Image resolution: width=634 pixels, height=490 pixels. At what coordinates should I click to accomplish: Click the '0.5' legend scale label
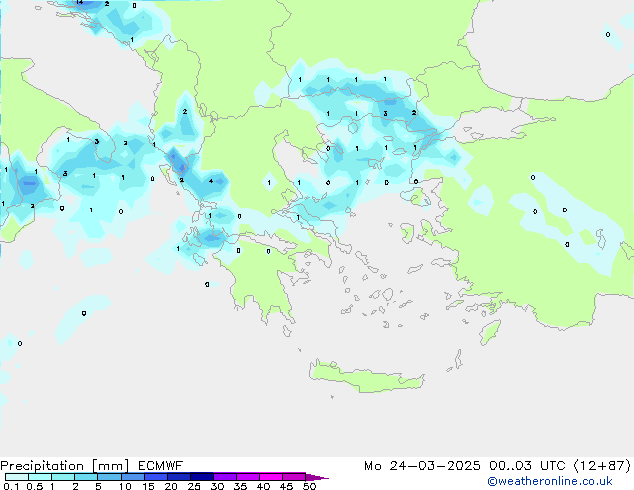[35, 486]
